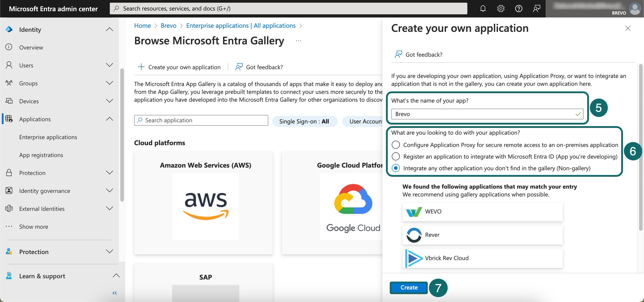
Task: Select the Devices icon in sidebar
Action: click(9, 101)
